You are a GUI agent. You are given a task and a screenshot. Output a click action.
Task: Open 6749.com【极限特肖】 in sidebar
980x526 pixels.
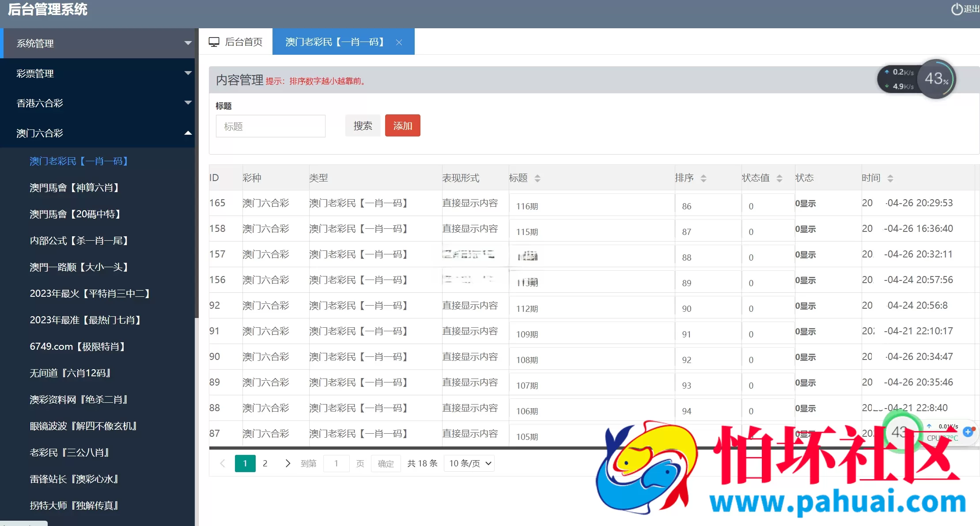[77, 347]
